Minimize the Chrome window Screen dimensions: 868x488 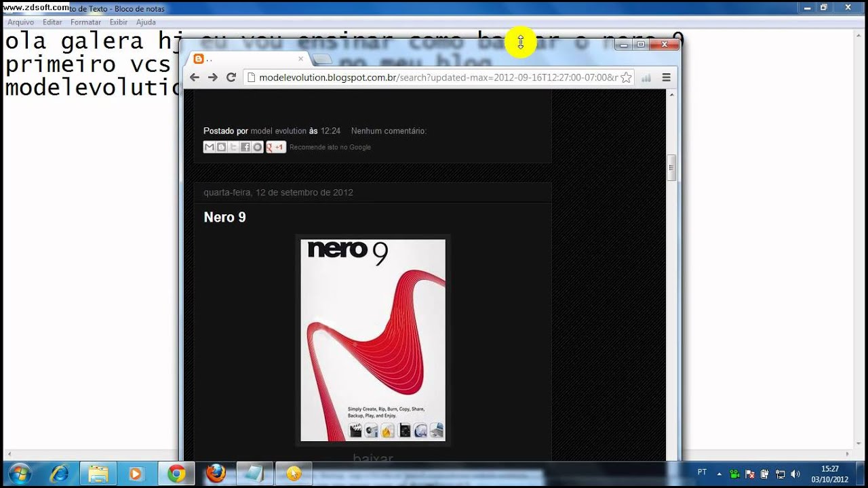(x=623, y=44)
